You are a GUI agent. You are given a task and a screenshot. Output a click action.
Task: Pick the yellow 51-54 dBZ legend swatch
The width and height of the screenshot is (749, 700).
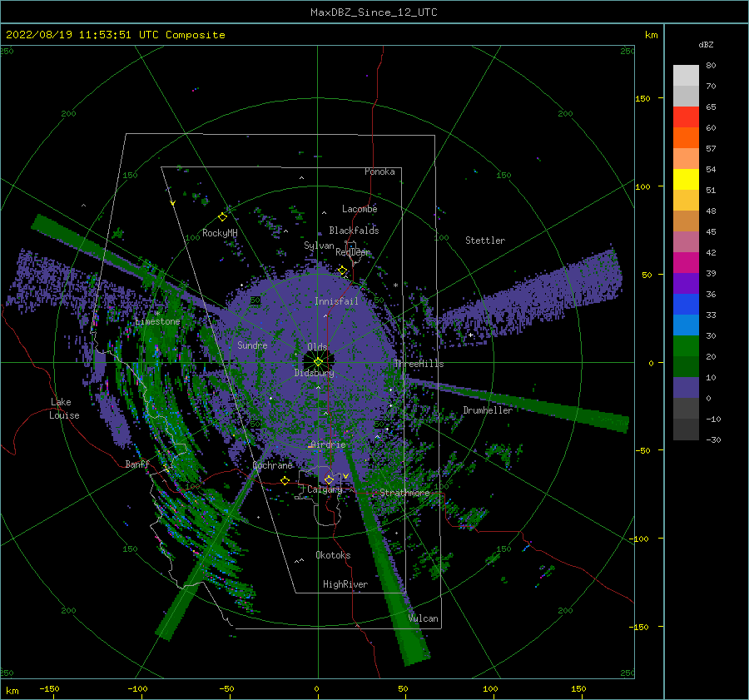[x=686, y=179]
